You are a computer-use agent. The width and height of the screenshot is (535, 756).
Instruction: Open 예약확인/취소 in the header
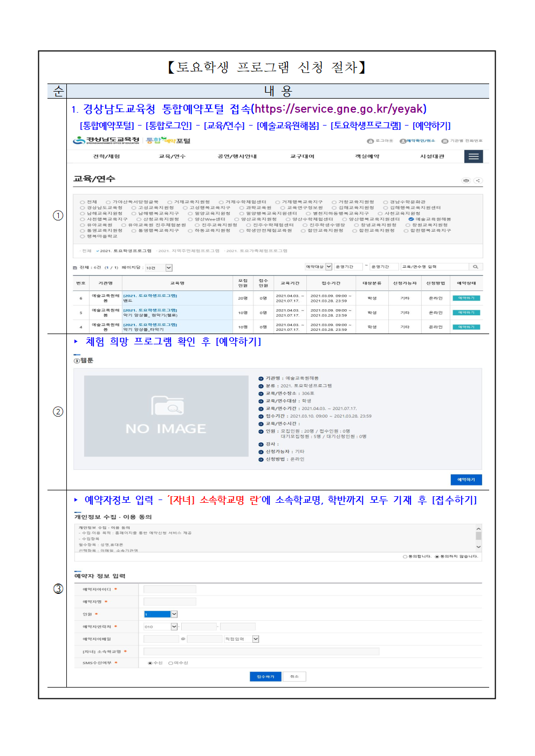(x=417, y=141)
